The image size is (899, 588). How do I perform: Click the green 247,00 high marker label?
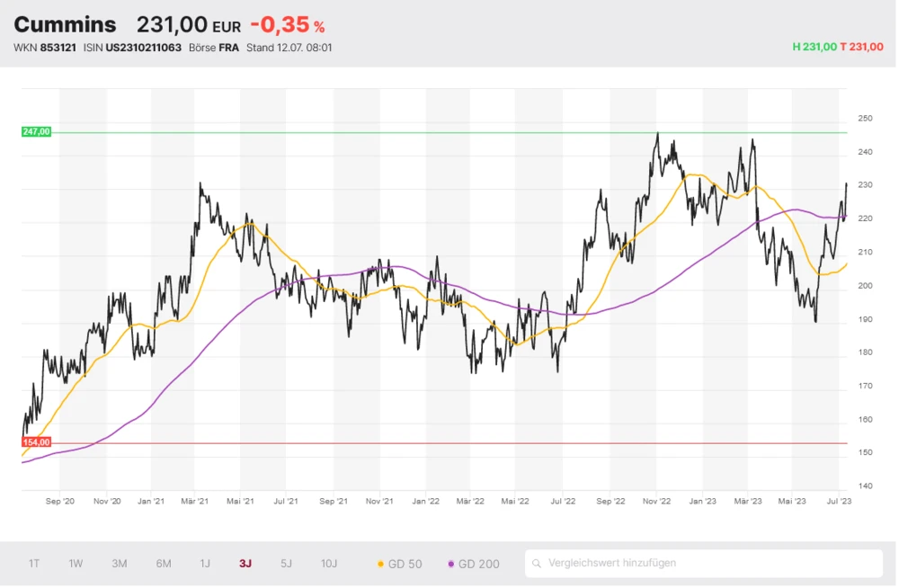point(36,132)
